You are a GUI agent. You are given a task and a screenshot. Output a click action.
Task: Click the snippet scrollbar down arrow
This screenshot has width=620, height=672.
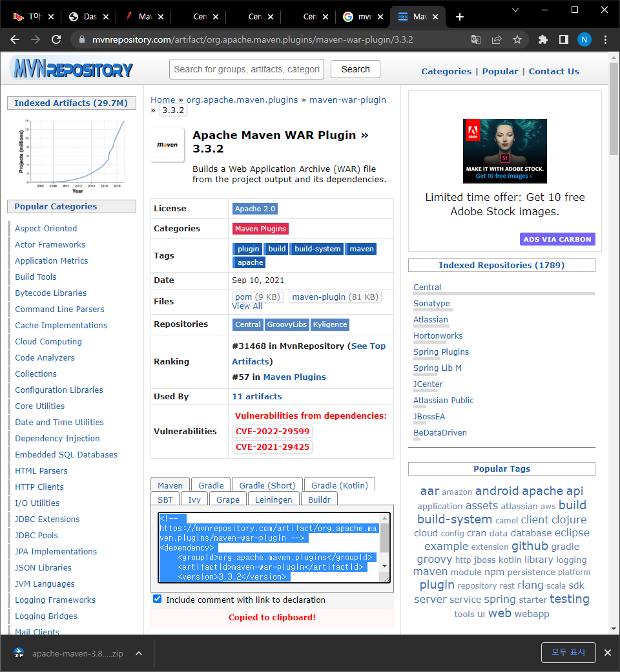pyautogui.click(x=385, y=566)
